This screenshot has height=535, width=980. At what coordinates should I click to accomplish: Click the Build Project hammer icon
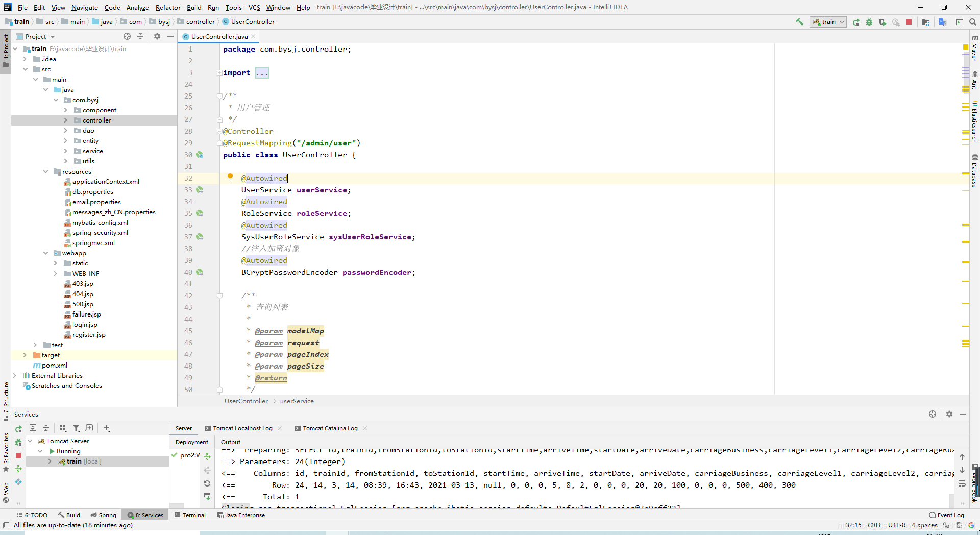click(799, 22)
